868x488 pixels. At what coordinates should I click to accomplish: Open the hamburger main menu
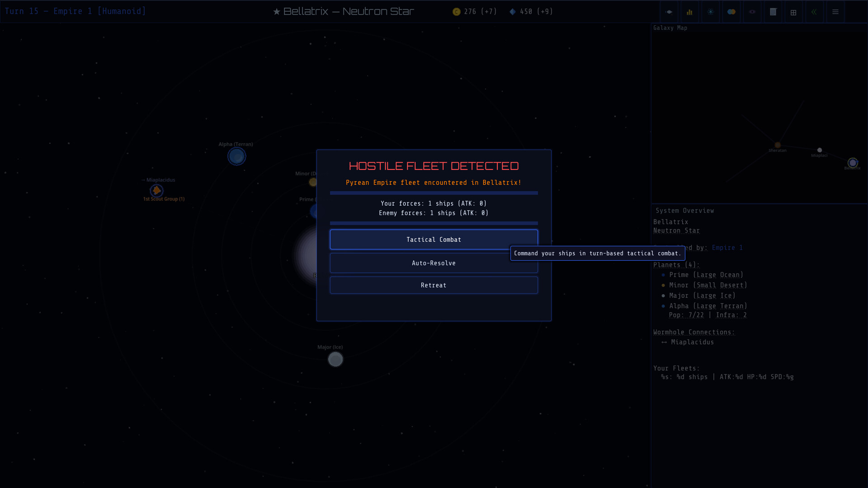[x=835, y=12]
